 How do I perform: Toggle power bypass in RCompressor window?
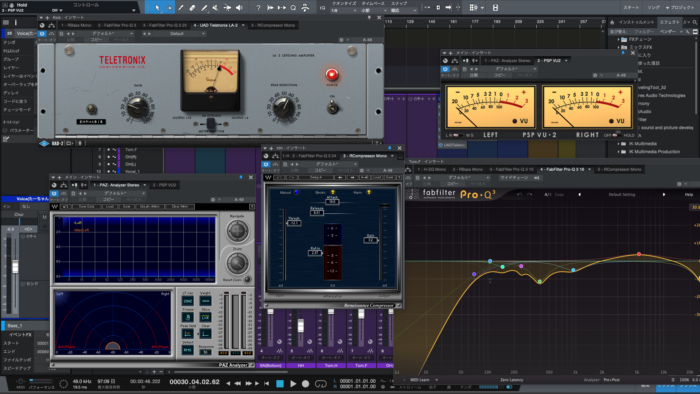[x=266, y=164]
